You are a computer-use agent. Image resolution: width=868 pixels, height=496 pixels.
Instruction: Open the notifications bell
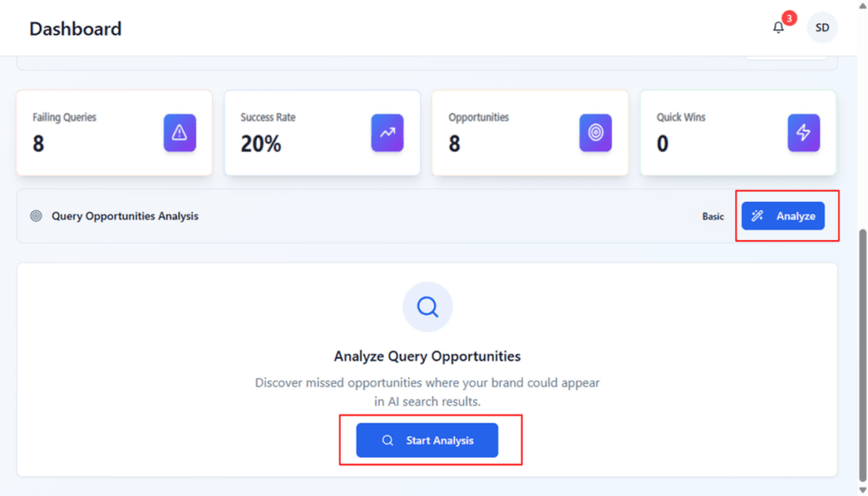(778, 28)
